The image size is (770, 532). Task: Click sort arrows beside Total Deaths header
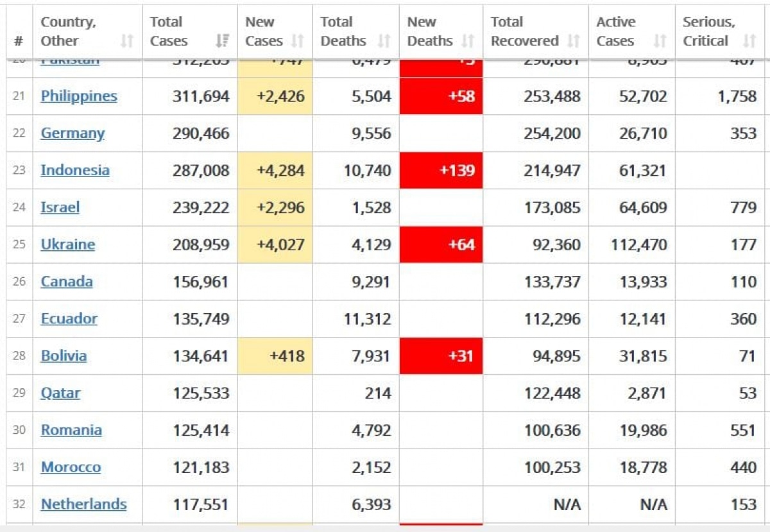384,41
